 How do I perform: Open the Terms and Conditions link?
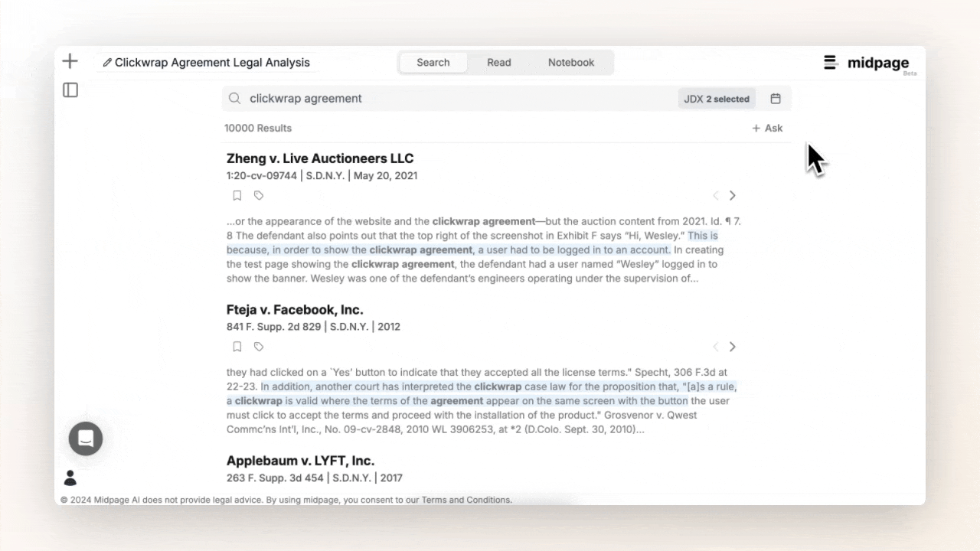[x=467, y=500]
